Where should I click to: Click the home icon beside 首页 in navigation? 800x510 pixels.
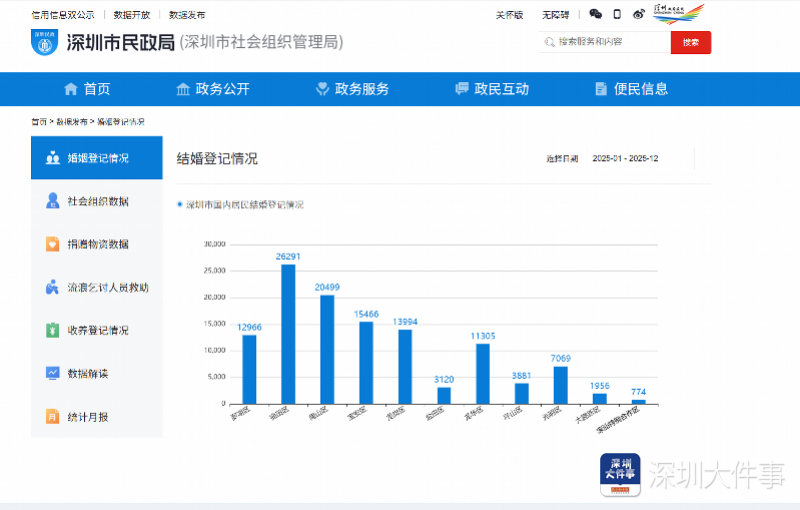(71, 89)
